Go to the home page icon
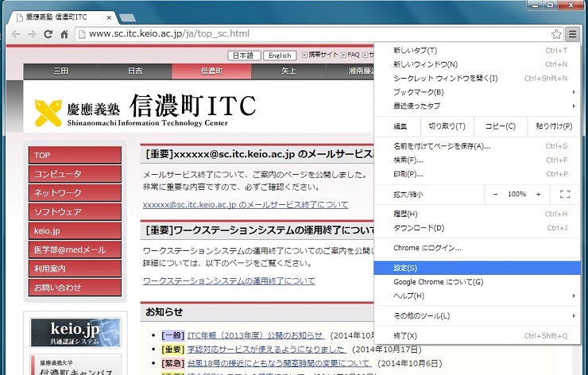588x375 pixels. pos(64,34)
